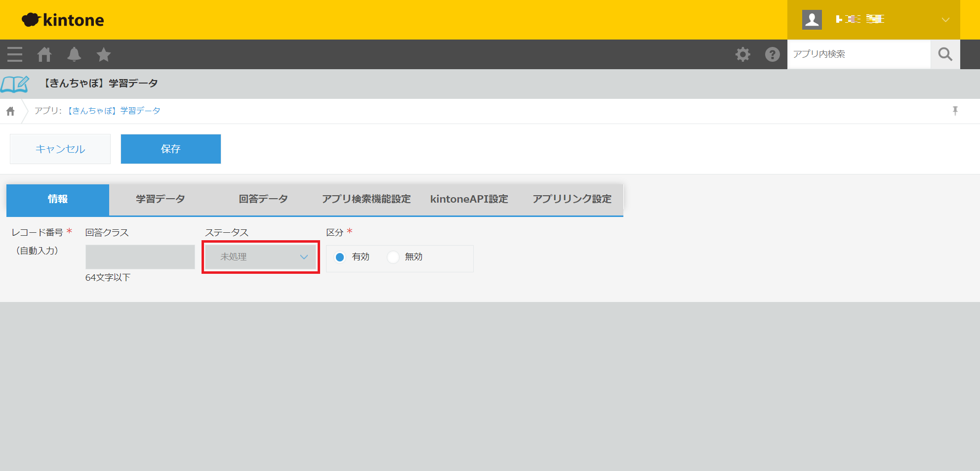The image size is (980, 471).
Task: Open the hamburger menu icon
Action: tap(15, 54)
